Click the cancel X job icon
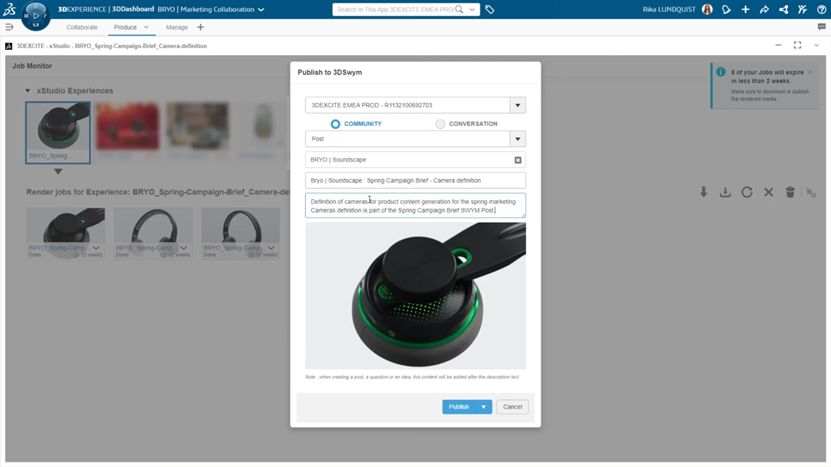Screen dimensions: 831x467 [x=768, y=192]
